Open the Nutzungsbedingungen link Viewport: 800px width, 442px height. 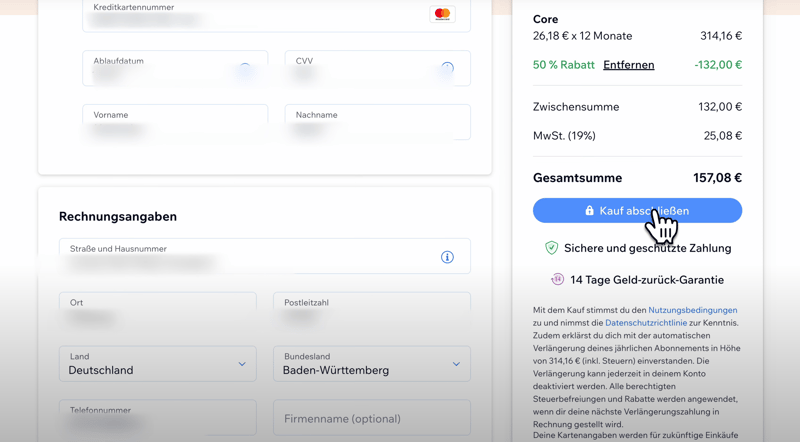point(692,310)
